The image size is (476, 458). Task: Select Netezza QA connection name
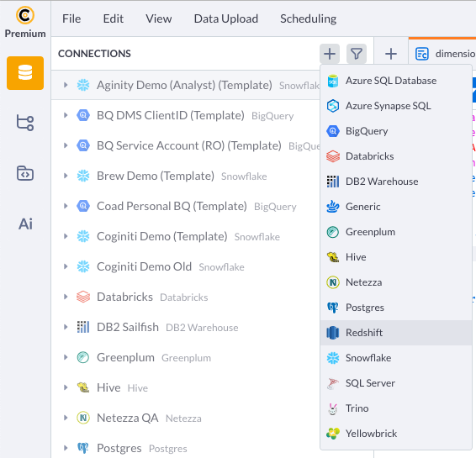pos(128,418)
